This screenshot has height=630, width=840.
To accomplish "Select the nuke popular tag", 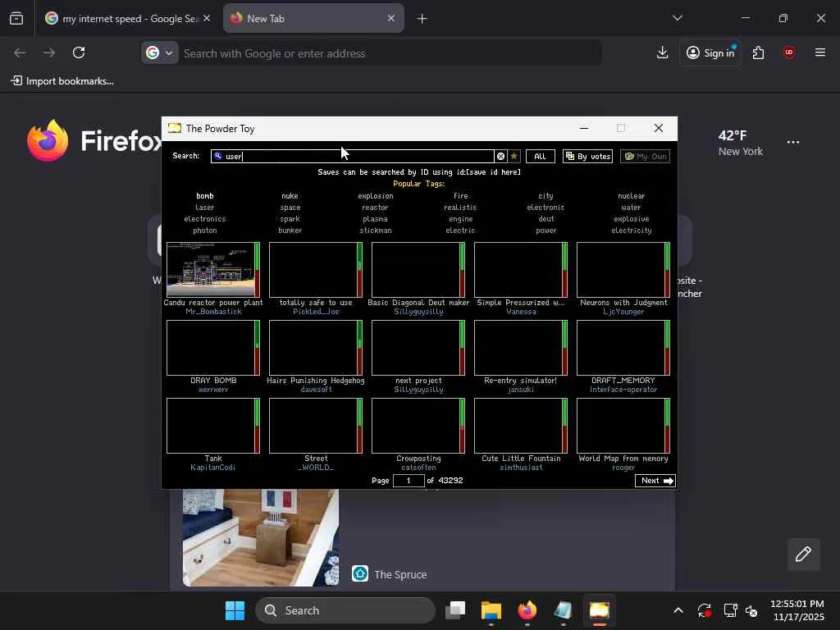I will pos(290,196).
